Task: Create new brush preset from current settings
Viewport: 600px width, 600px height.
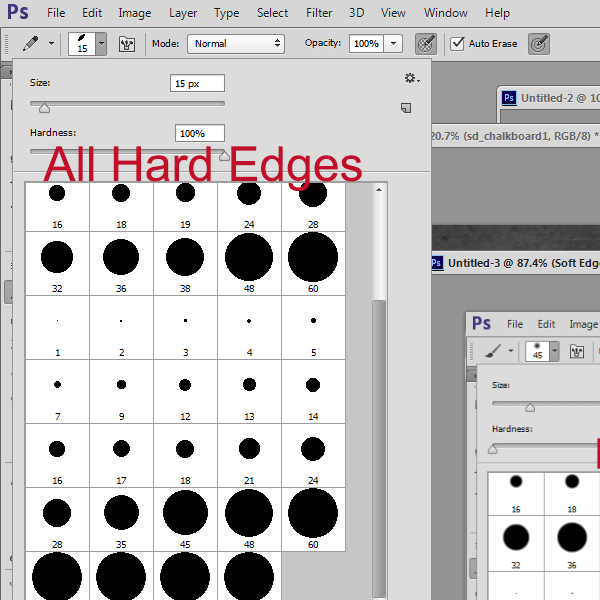Action: 406,108
